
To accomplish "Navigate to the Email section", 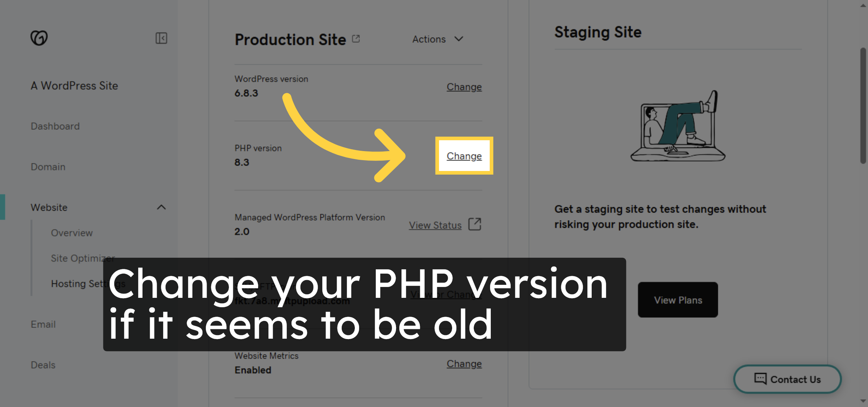I will [x=43, y=324].
